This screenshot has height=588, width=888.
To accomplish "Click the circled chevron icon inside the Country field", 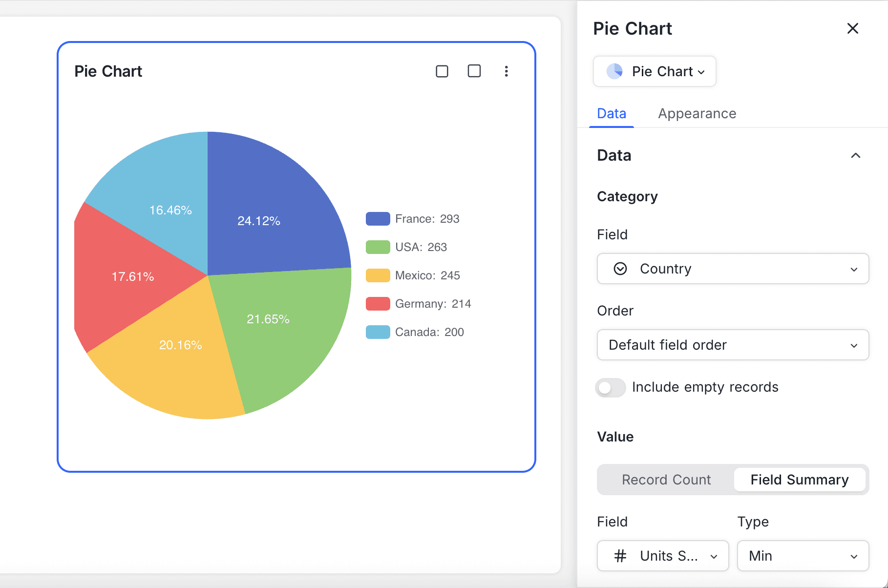I will [619, 269].
